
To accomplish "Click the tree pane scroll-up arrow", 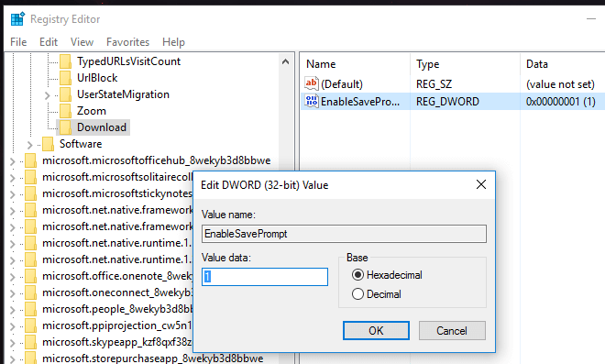I will [x=285, y=61].
